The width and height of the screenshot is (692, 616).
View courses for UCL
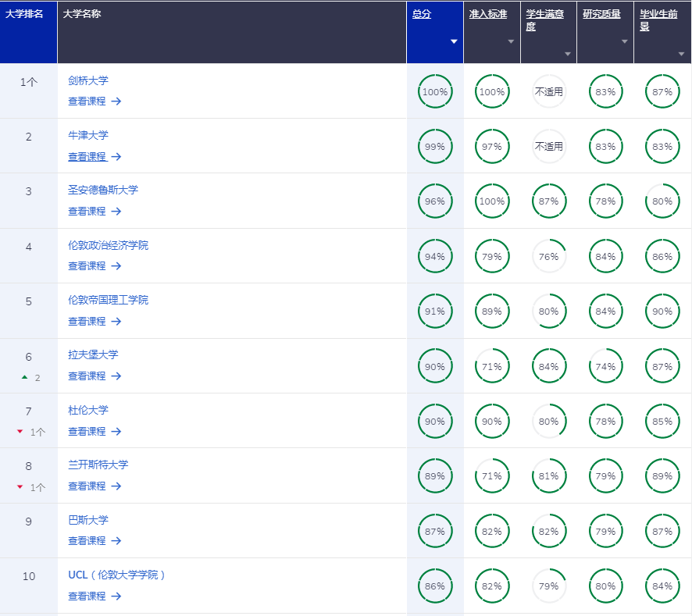pos(95,596)
